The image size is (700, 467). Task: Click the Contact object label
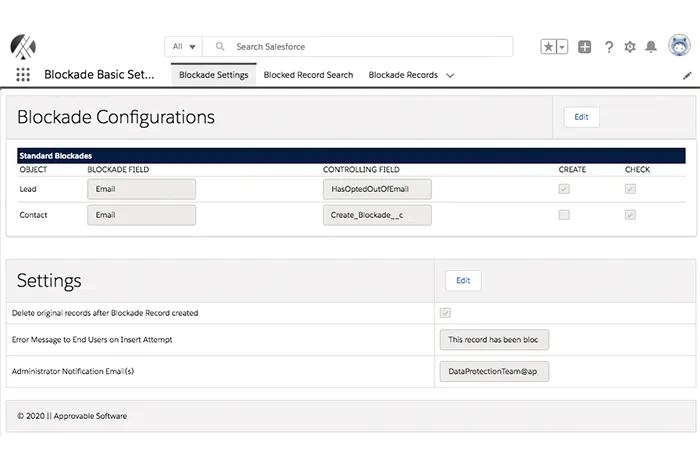click(x=33, y=215)
